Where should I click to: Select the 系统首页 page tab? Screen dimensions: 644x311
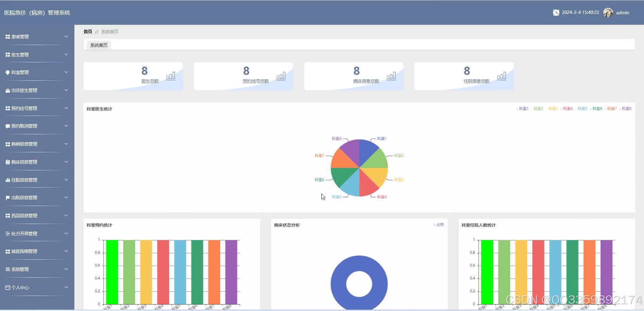(x=99, y=45)
